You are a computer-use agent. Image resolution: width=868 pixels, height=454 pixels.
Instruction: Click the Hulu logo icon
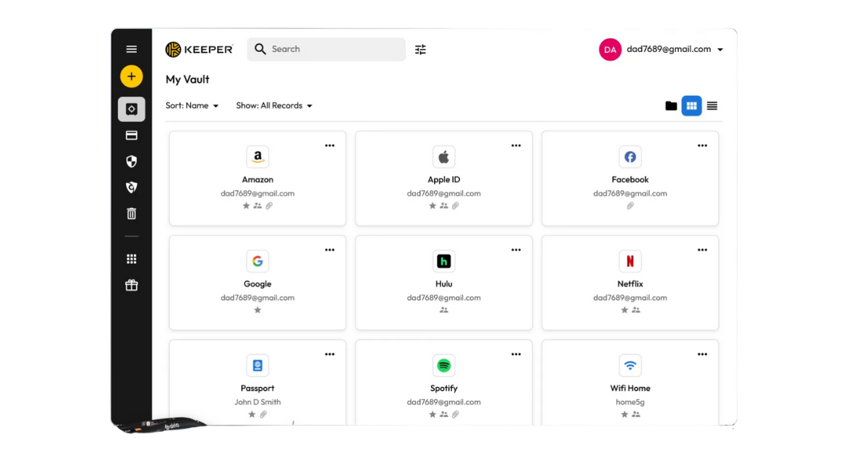coord(444,261)
